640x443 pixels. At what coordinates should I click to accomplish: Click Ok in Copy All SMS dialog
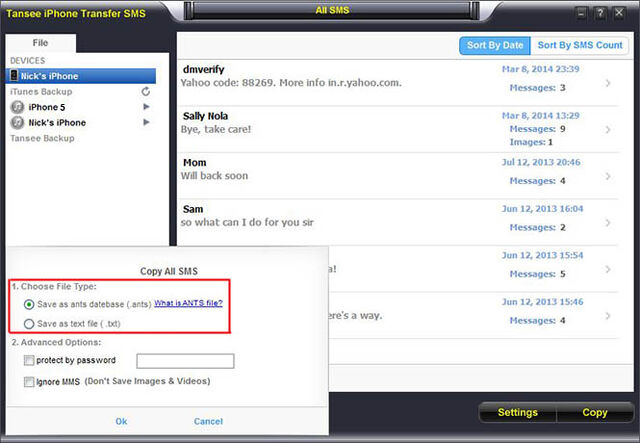click(121, 421)
